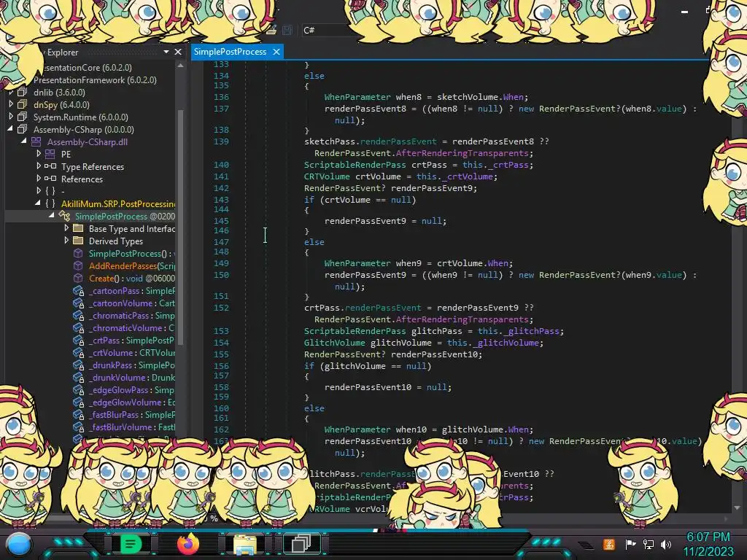The height and width of the screenshot is (560, 747).
Task: Click WhenParameter type on line 149
Action: tap(357, 262)
